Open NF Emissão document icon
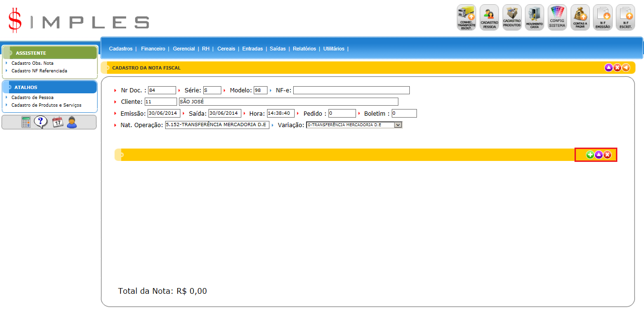The width and height of the screenshot is (644, 309). pos(603,18)
